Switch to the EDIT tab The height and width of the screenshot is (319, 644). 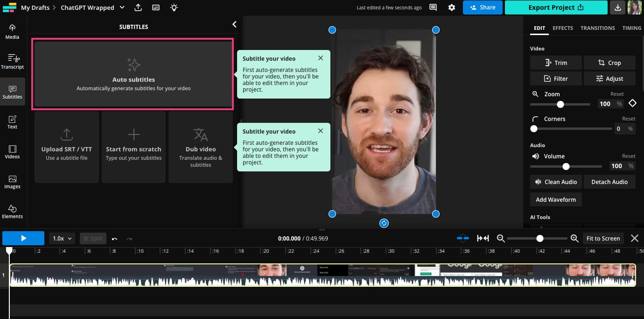pyautogui.click(x=539, y=28)
